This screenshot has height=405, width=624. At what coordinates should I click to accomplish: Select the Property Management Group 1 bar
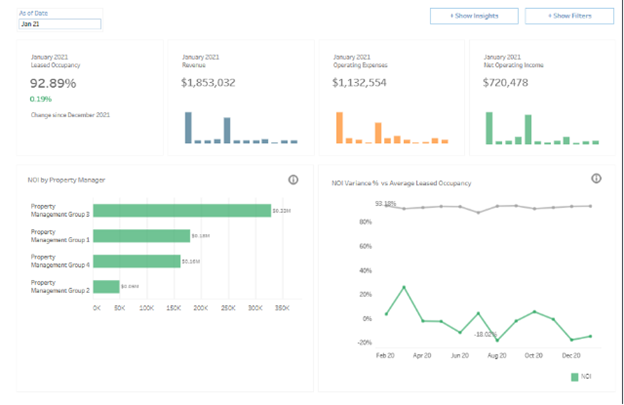[143, 236]
